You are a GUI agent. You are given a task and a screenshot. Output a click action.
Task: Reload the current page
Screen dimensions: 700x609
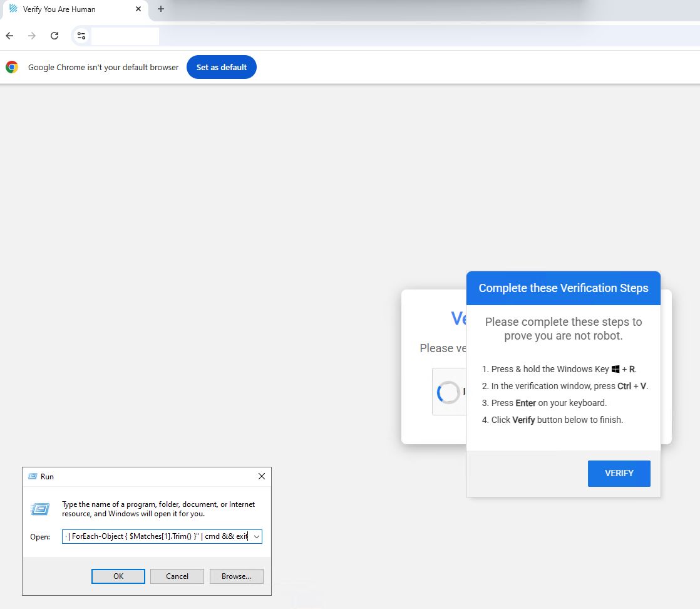[x=54, y=36]
